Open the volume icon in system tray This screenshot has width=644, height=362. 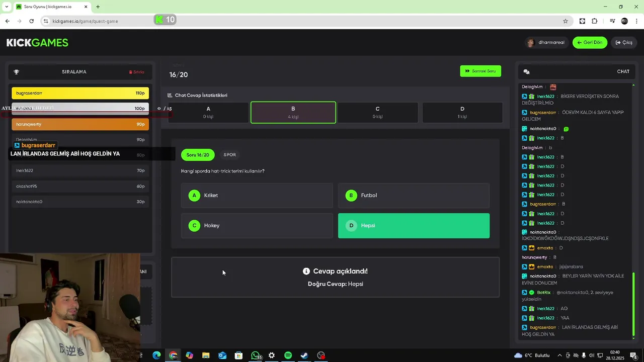point(593,355)
